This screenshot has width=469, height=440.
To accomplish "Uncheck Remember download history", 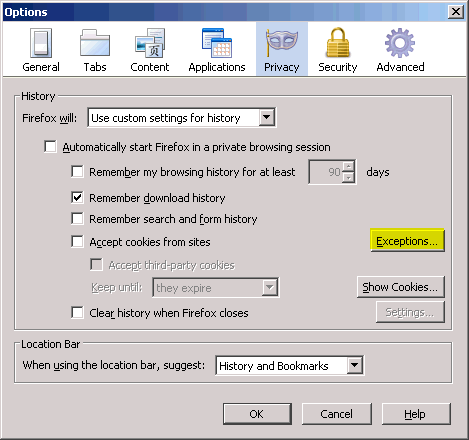I will 77,198.
